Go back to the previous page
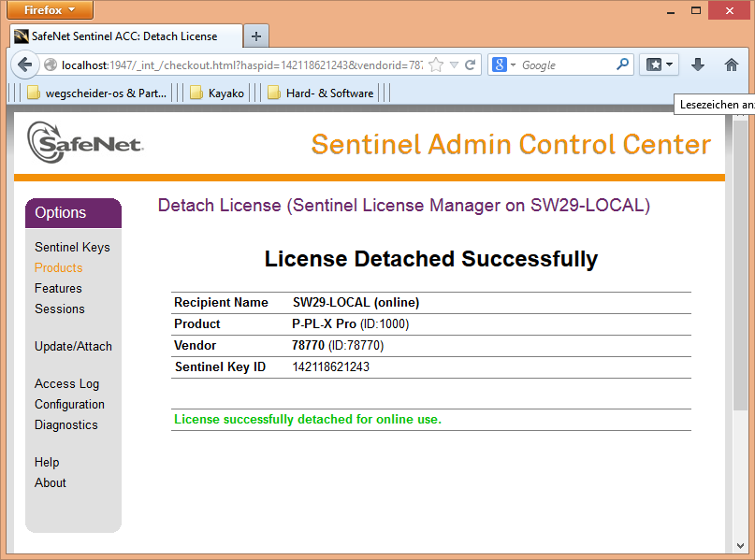 pyautogui.click(x=24, y=65)
